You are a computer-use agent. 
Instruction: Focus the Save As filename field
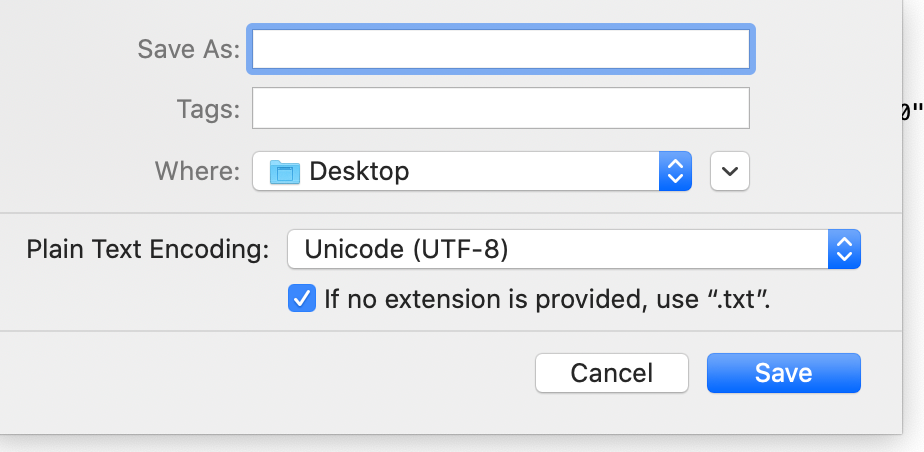point(501,49)
